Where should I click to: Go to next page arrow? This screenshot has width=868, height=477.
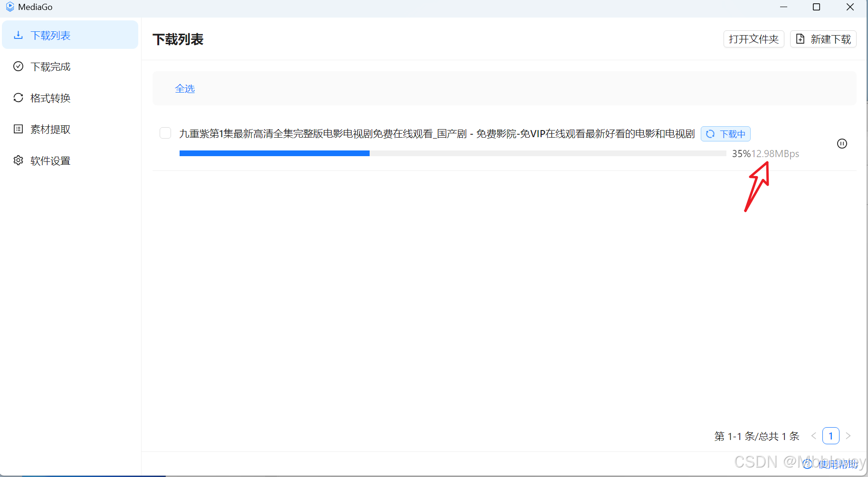(x=848, y=436)
